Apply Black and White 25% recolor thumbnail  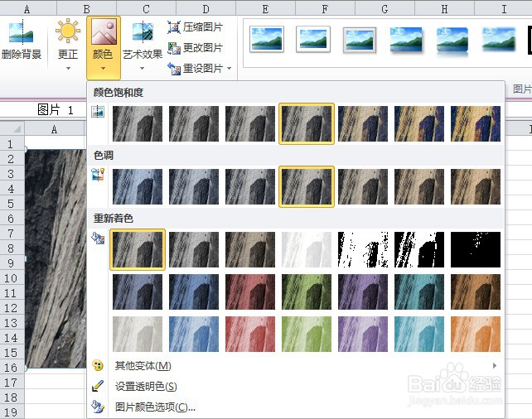tap(363, 249)
